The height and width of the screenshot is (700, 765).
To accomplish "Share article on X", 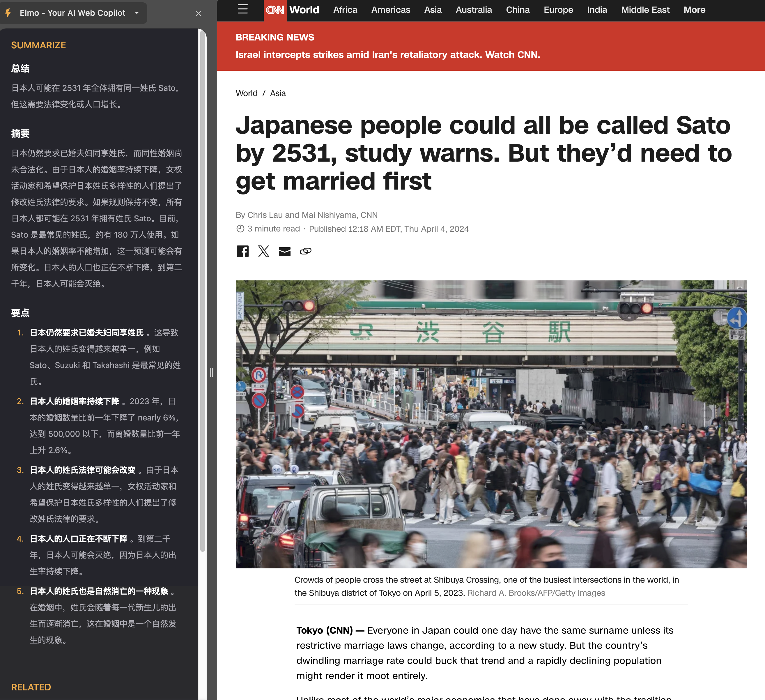I will pyautogui.click(x=263, y=251).
